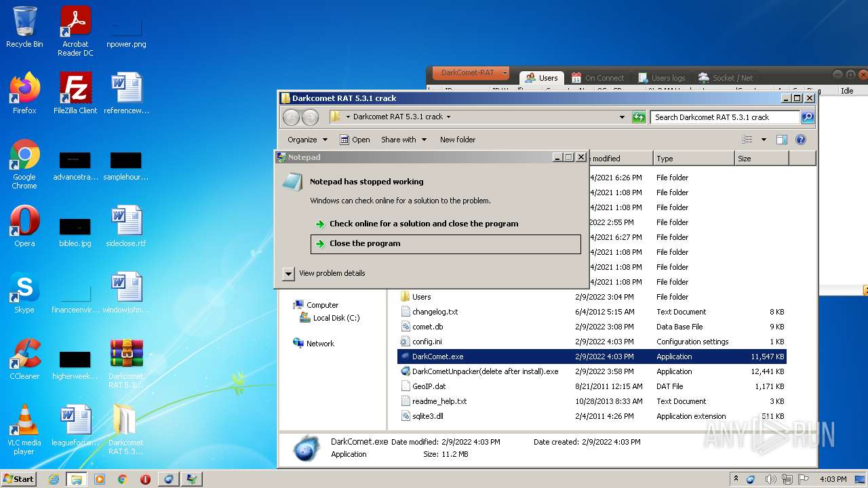Open the Organize menu
Image resolution: width=868 pixels, height=488 pixels.
307,140
